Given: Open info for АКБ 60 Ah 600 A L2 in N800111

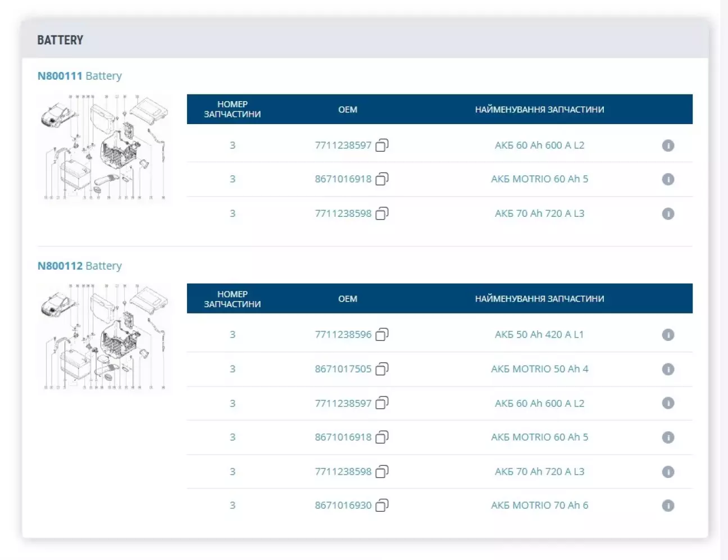Looking at the screenshot, I should point(667,145).
